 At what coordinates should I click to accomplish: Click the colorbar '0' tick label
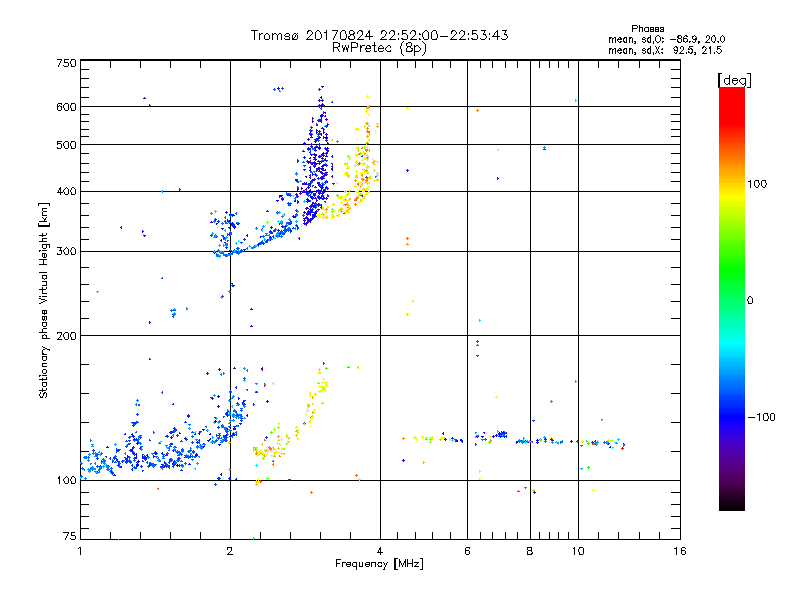click(x=749, y=301)
